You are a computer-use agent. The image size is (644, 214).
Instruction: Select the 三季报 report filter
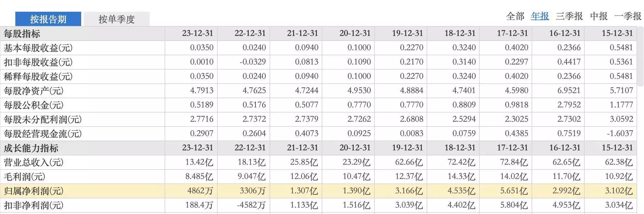(x=569, y=16)
